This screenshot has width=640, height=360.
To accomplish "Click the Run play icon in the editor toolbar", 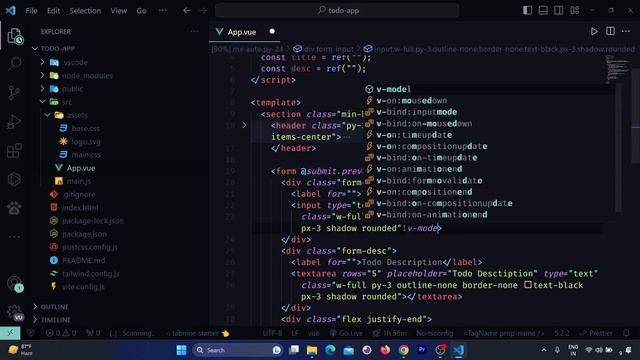I will tap(594, 31).
